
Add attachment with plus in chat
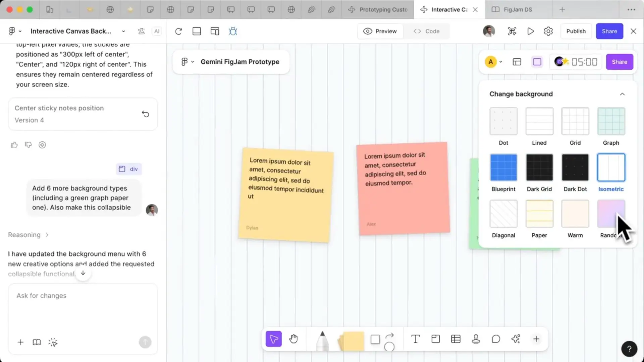[x=20, y=342]
